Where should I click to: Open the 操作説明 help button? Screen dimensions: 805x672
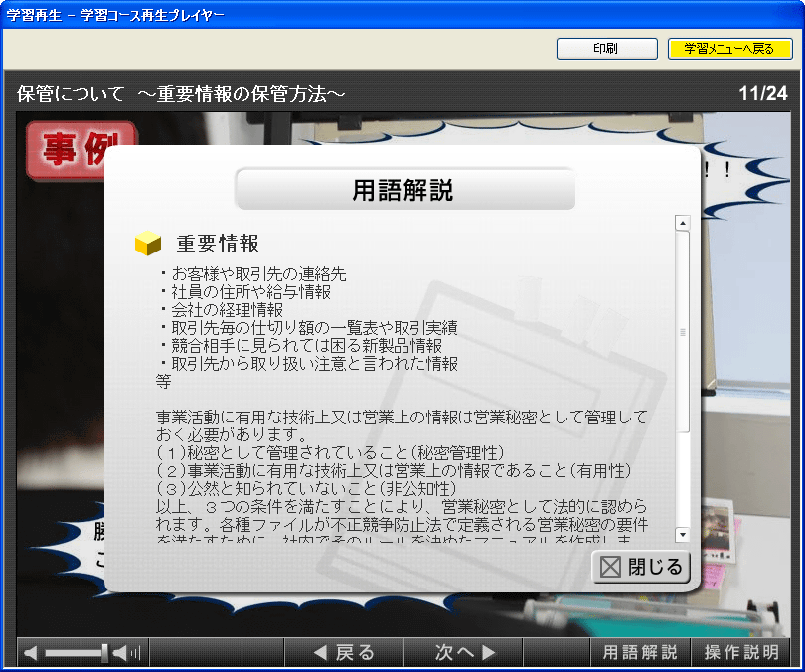click(x=740, y=652)
